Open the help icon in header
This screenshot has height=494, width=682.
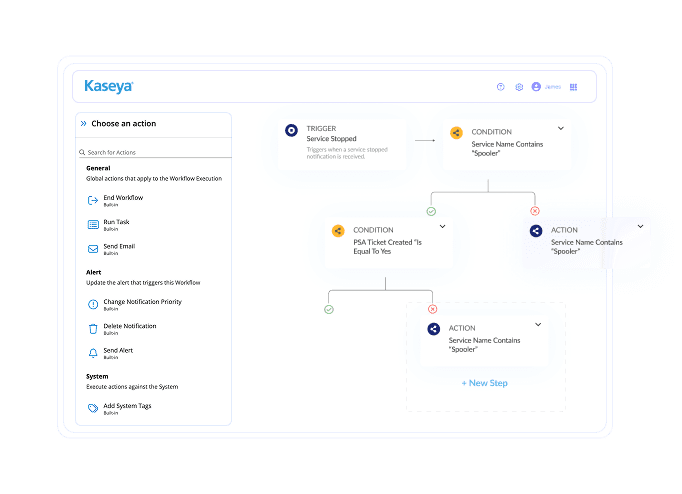tap(501, 87)
